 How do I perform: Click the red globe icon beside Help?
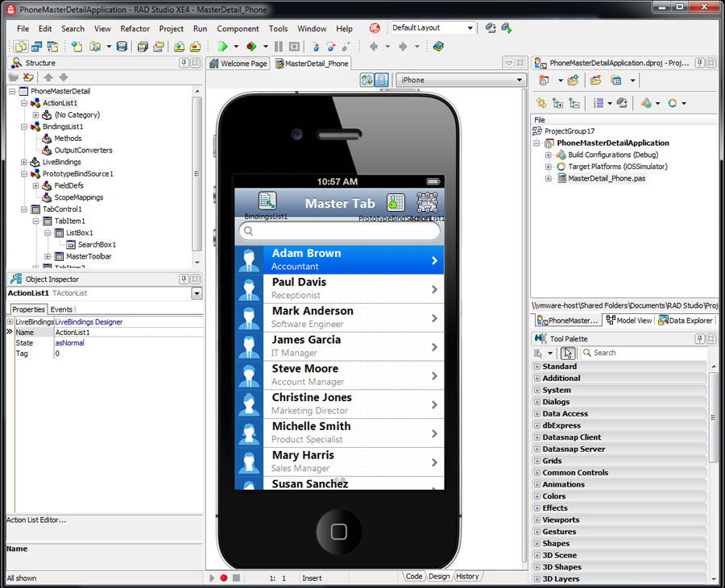point(375,28)
